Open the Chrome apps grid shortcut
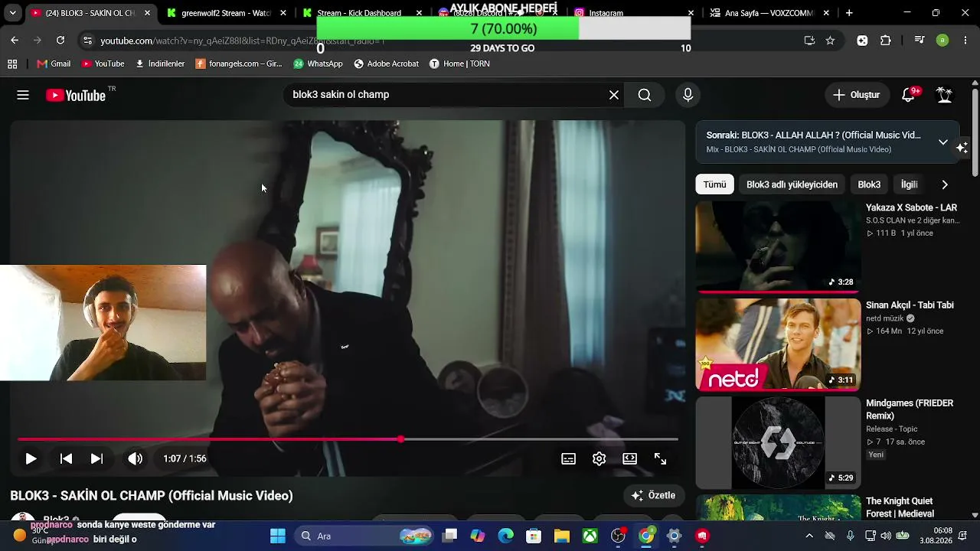 [12, 64]
